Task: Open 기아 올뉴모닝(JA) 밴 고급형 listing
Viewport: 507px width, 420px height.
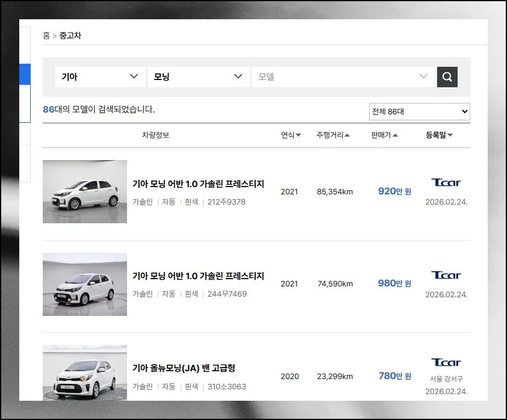Action: click(184, 368)
